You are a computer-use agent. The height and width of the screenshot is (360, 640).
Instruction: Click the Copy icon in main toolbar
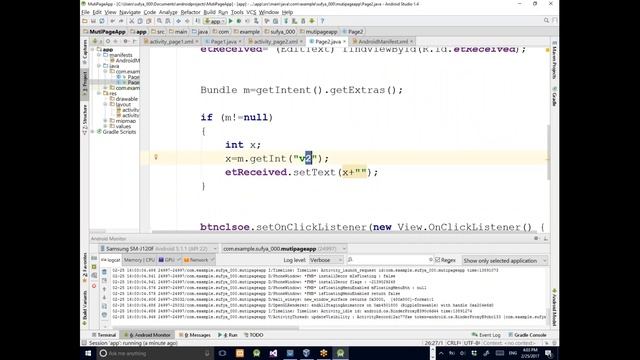(140, 21)
